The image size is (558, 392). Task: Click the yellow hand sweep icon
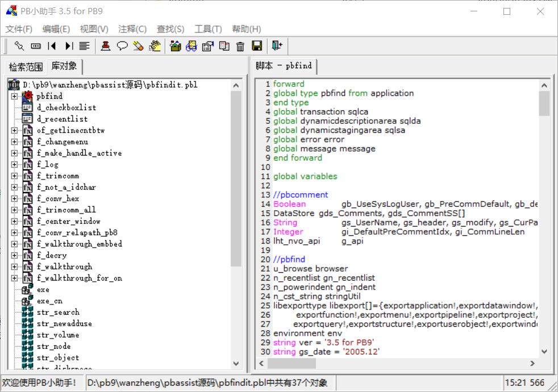pos(155,46)
